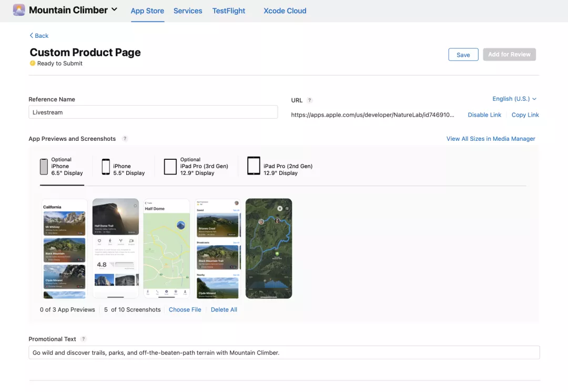Select the Saved and Broadcasts screenshot
The width and height of the screenshot is (568, 392).
pos(218,249)
